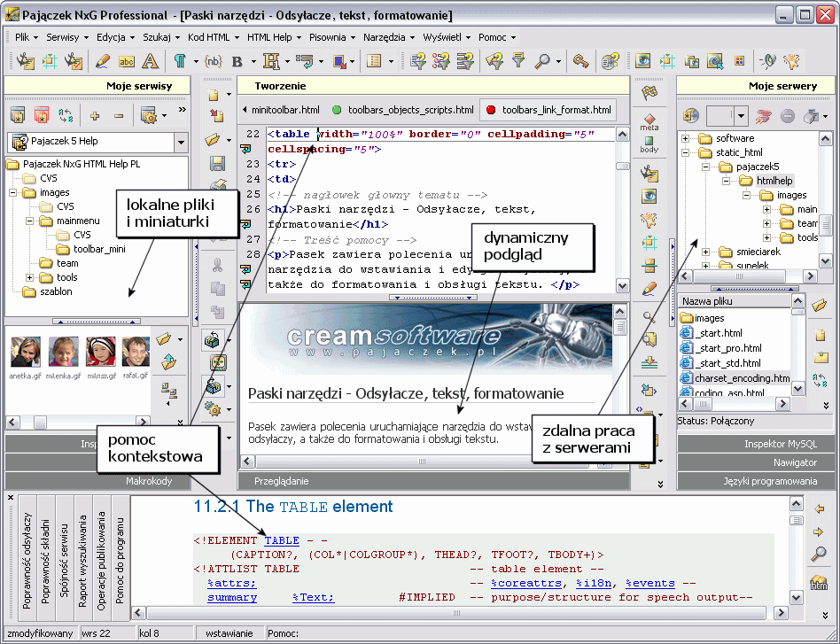840x644 pixels.
Task: Click the paragraph pilcrow icon
Action: 180,61
